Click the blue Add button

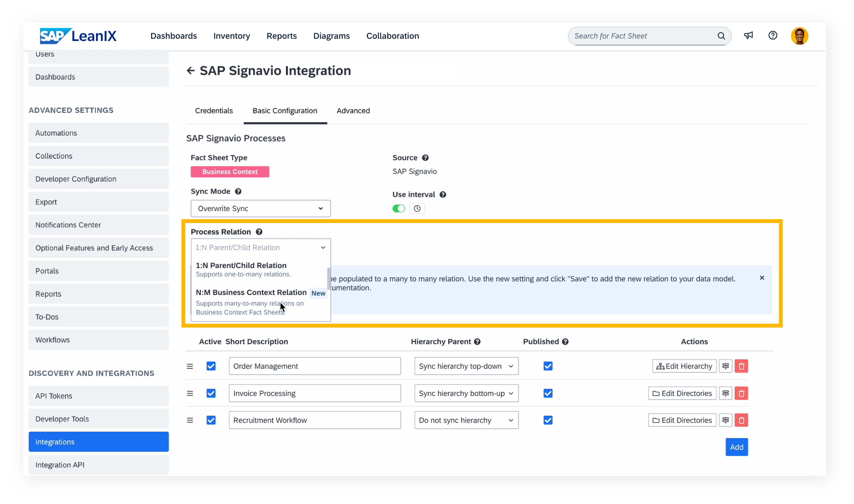737,447
